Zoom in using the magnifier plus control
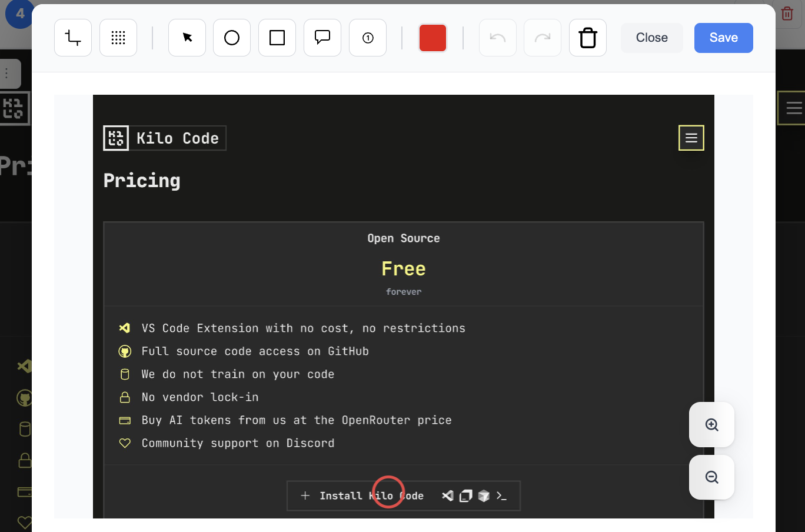 point(711,424)
